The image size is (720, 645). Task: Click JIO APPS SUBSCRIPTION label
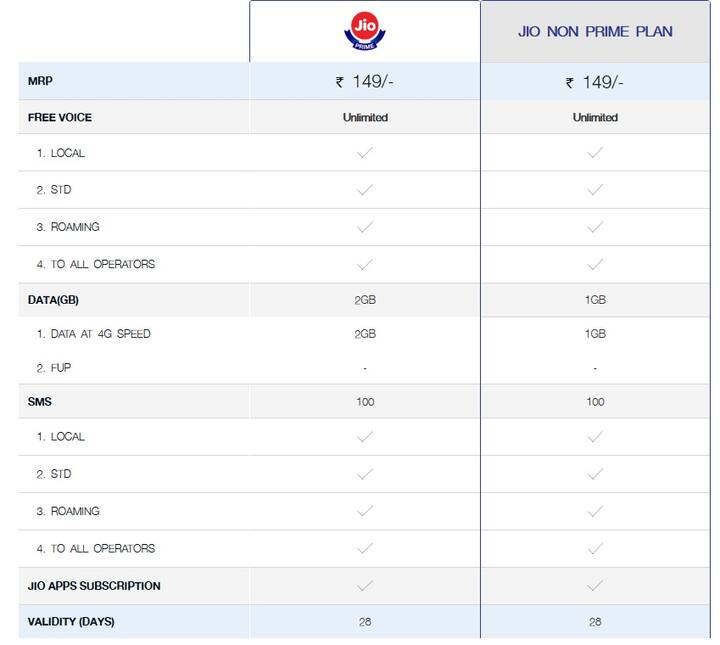[94, 586]
